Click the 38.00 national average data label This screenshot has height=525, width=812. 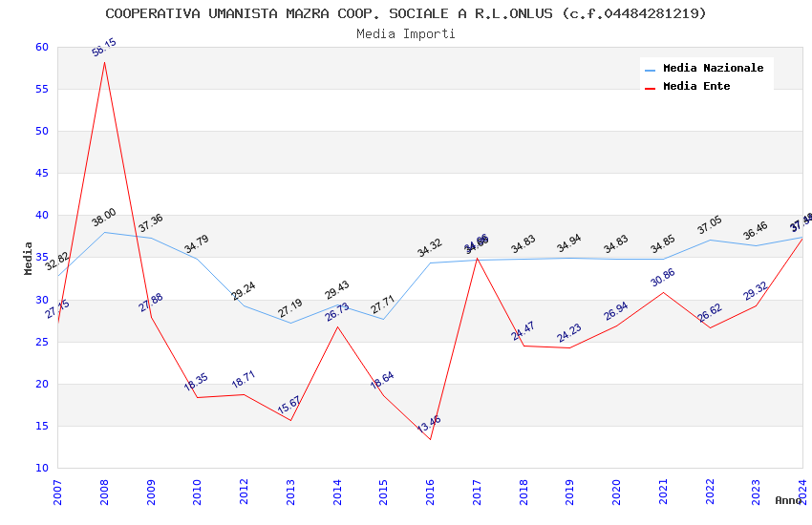click(x=104, y=218)
